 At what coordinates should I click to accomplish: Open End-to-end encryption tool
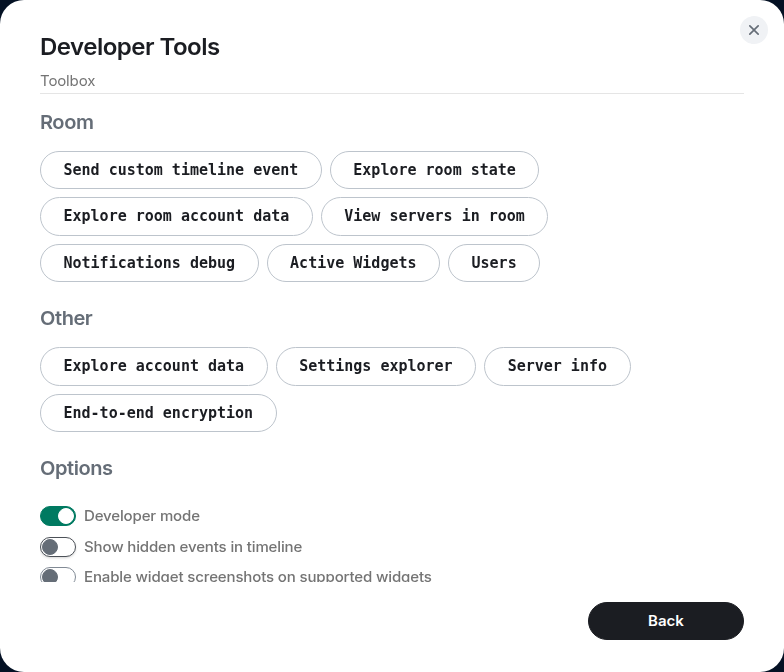tap(158, 413)
